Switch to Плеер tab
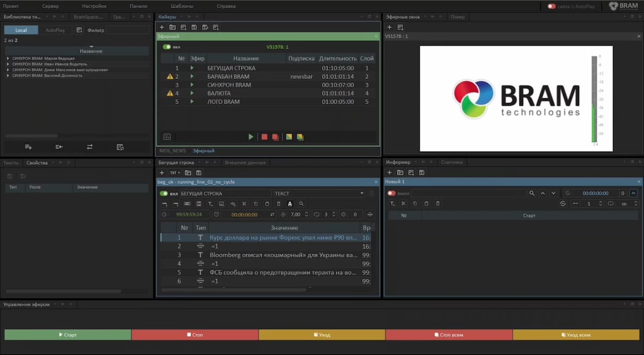The height and width of the screenshot is (355, 644). click(x=458, y=17)
